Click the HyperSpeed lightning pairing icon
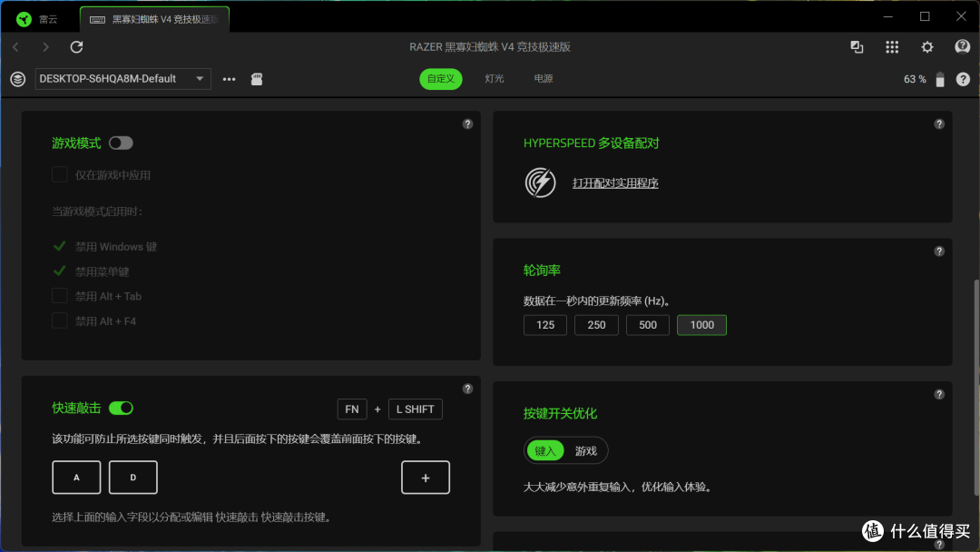980x552 pixels. (x=541, y=182)
